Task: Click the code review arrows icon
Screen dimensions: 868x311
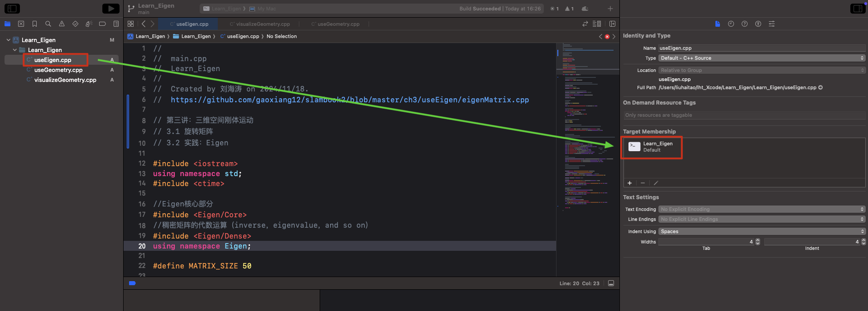Action: pos(585,24)
